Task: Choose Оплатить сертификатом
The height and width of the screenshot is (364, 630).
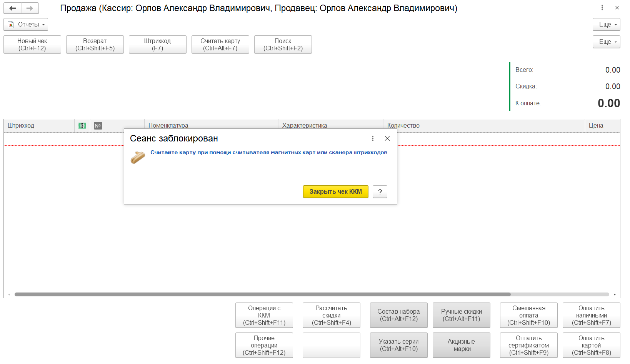Action: point(529,345)
